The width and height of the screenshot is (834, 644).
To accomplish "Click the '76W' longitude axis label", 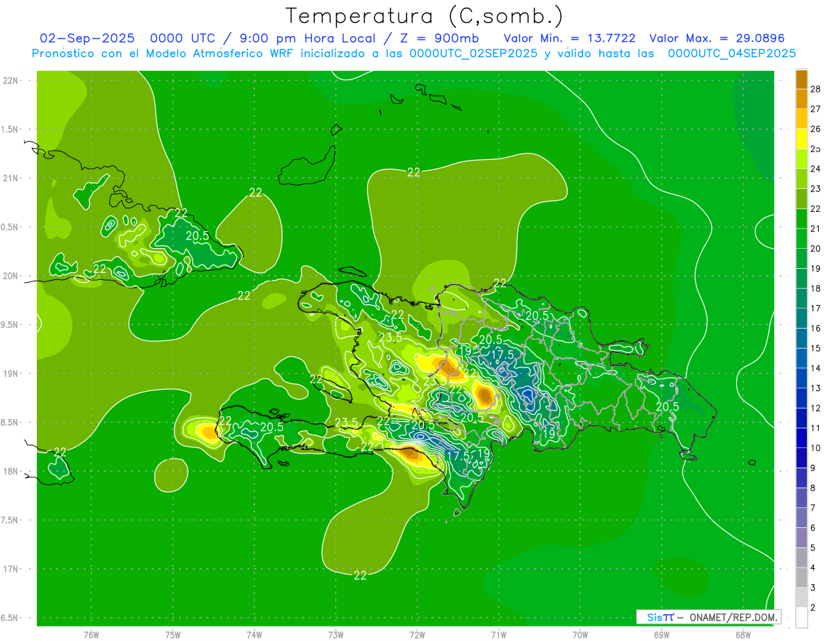I will (91, 635).
